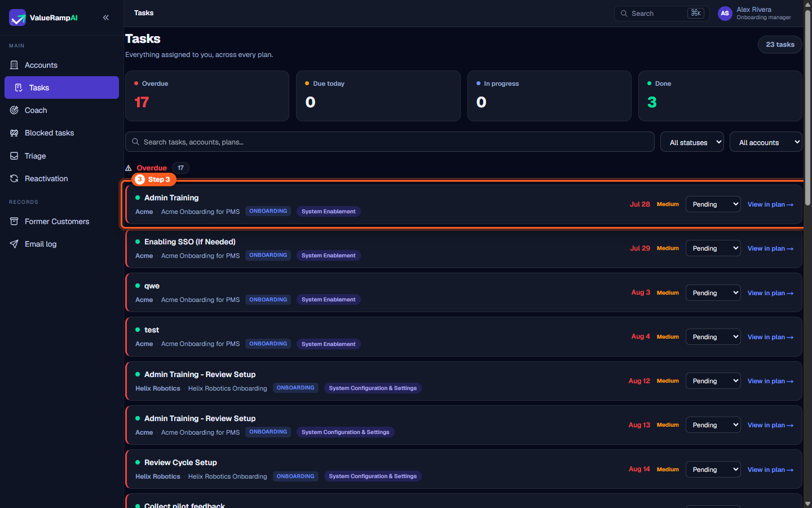The width and height of the screenshot is (812, 508).
Task: View Aug 13 Acme task in plan
Action: [770, 425]
